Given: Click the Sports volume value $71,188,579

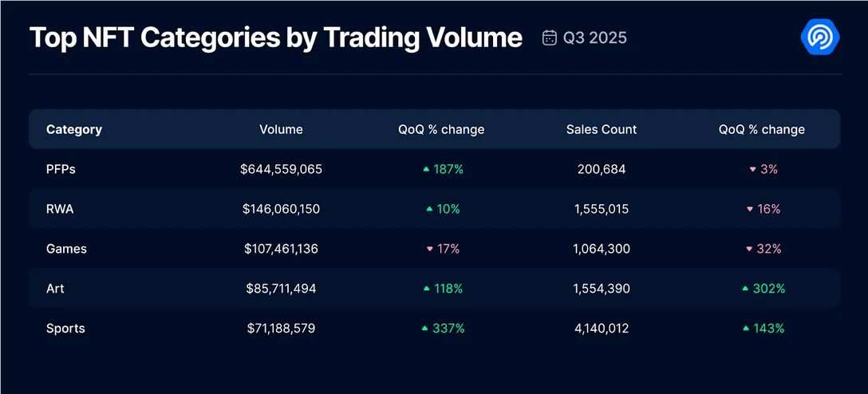Looking at the screenshot, I should (x=281, y=328).
